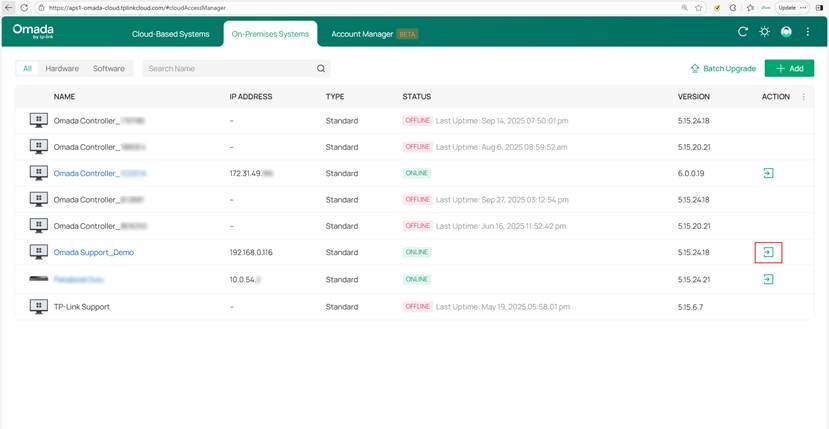
Task: Open column options next to ACTION header
Action: click(804, 97)
